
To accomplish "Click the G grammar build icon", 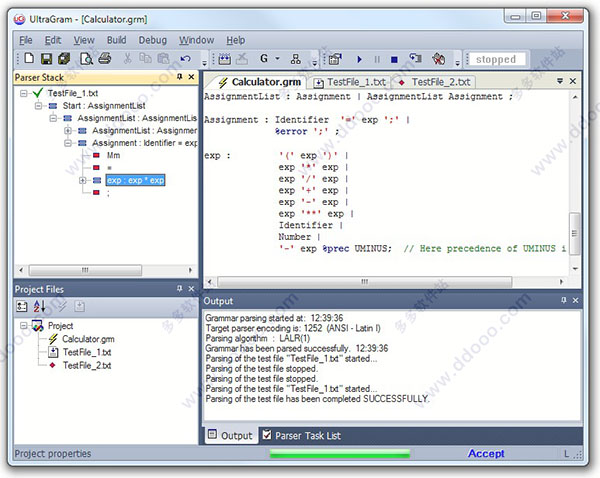I will 264,59.
